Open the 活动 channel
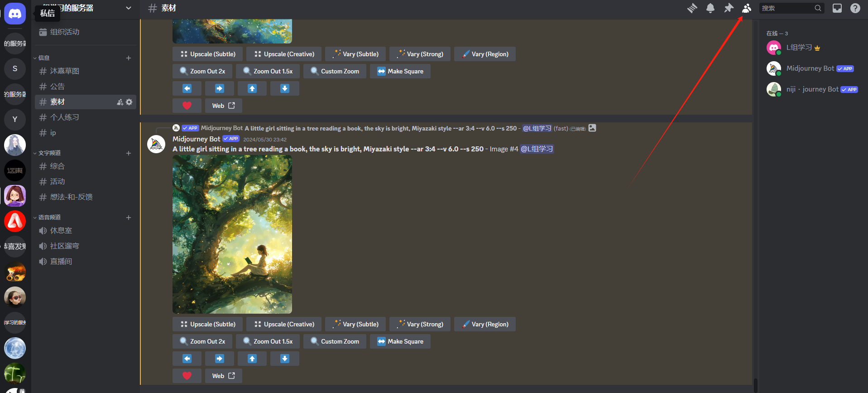This screenshot has height=393, width=868. tap(86, 182)
